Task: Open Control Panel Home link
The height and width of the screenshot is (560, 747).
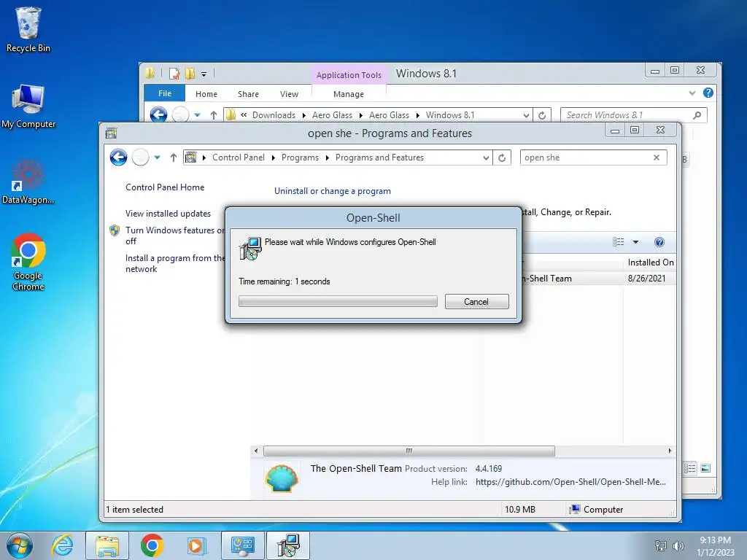Action: point(165,187)
